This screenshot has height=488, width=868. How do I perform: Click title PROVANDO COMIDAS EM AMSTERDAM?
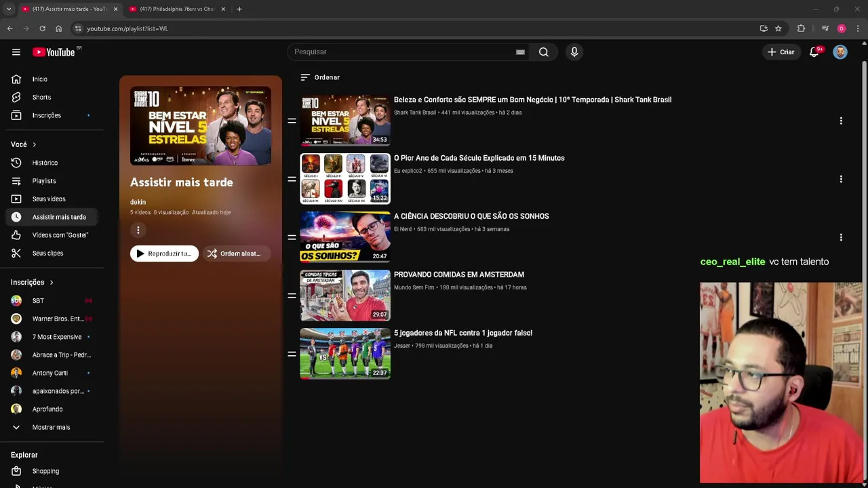click(459, 274)
